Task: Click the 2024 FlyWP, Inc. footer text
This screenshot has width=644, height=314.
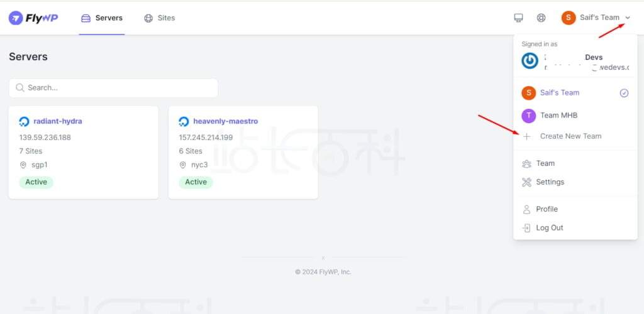Action: (323, 272)
